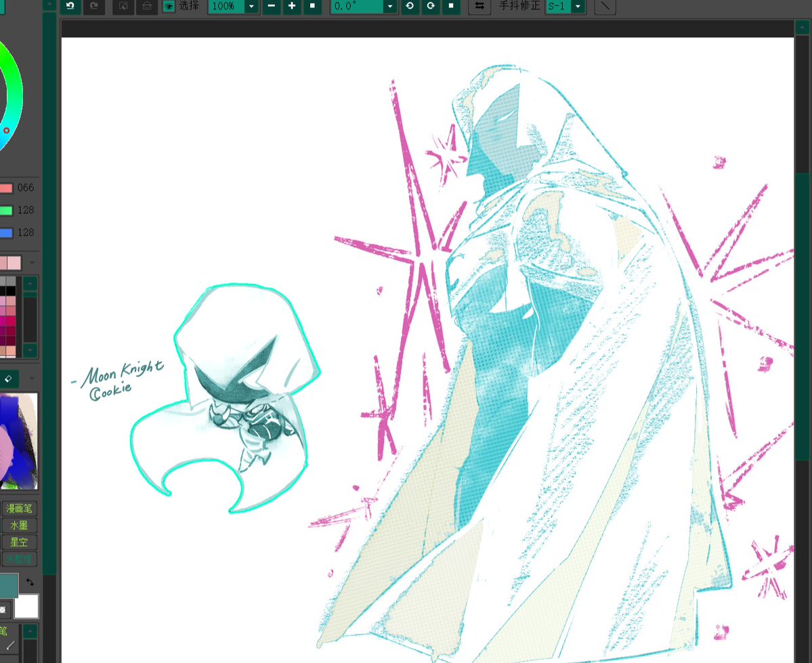The image size is (812, 663).
Task: Click the deselect selection icon
Action: click(x=123, y=5)
